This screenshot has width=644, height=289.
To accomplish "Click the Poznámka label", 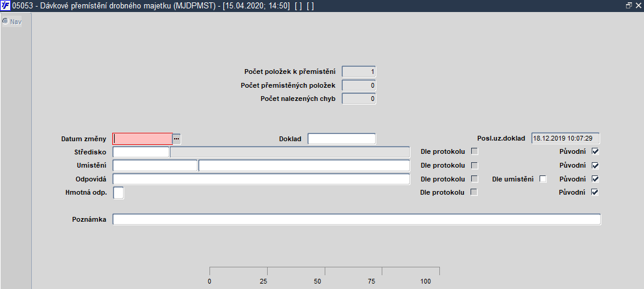I will coord(89,219).
